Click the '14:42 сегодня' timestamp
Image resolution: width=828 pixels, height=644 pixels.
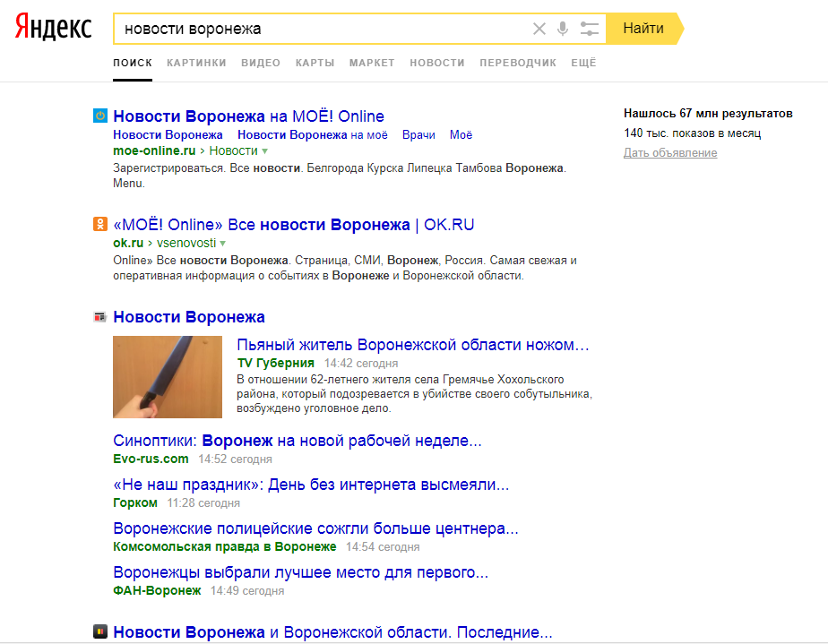coord(361,363)
